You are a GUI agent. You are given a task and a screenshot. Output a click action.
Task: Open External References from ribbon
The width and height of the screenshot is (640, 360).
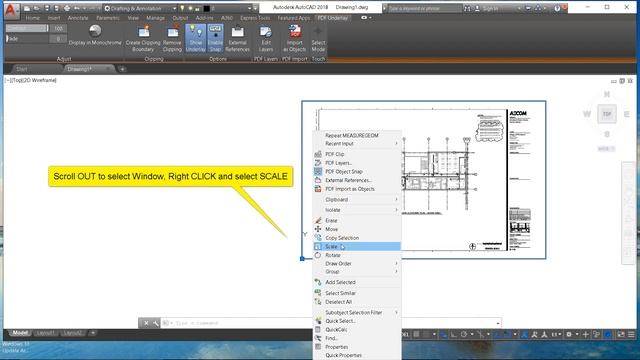click(237, 38)
